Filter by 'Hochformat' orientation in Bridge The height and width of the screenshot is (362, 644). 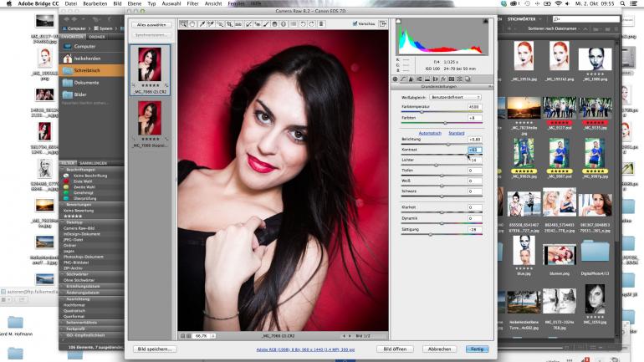pyautogui.click(x=74, y=305)
